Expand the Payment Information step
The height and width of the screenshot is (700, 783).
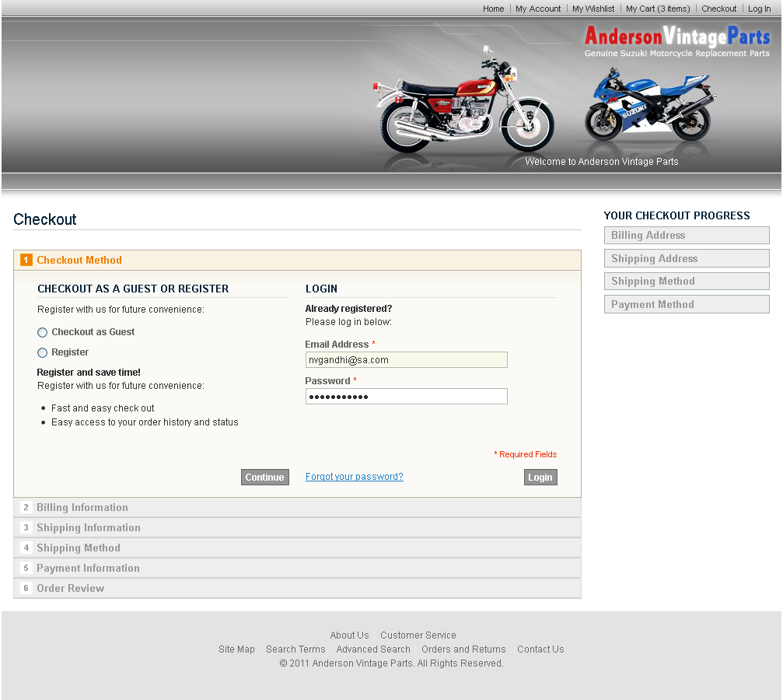tap(297, 568)
